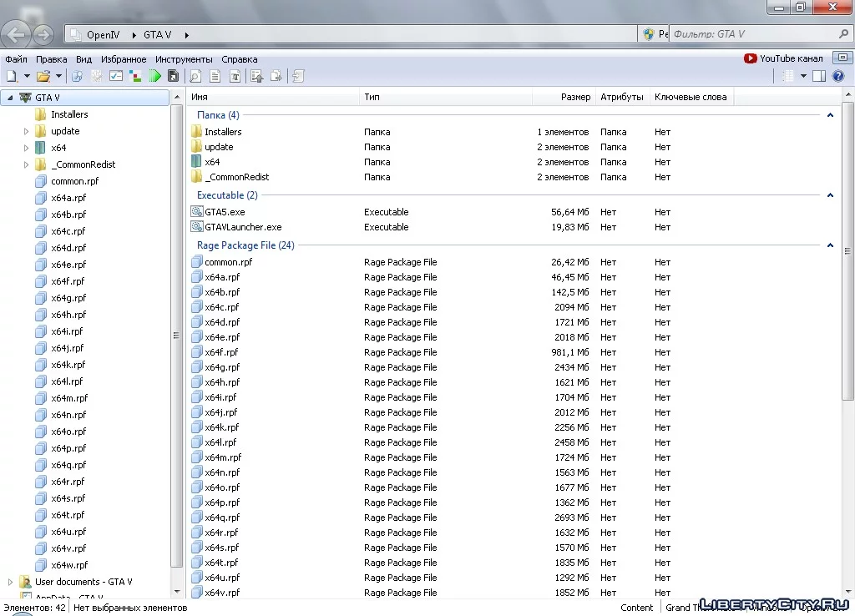Open the Избранное menu
Viewport: 855px width, 616px height.
click(x=124, y=59)
